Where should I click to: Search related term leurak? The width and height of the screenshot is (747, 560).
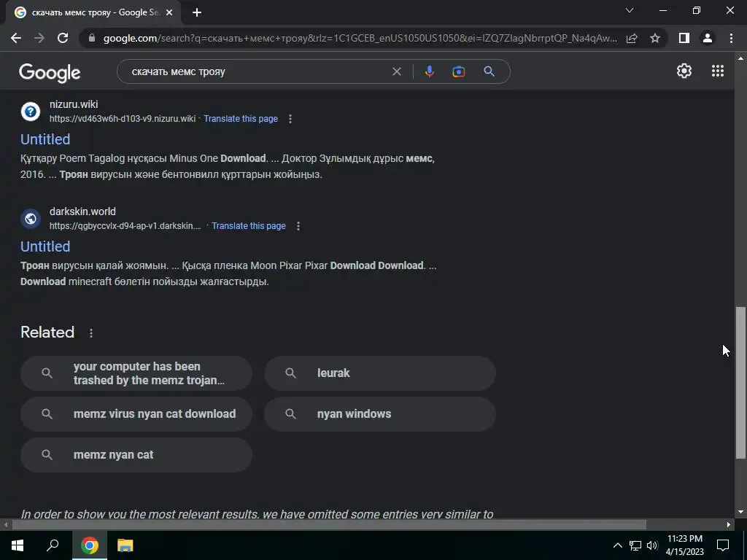(x=380, y=373)
